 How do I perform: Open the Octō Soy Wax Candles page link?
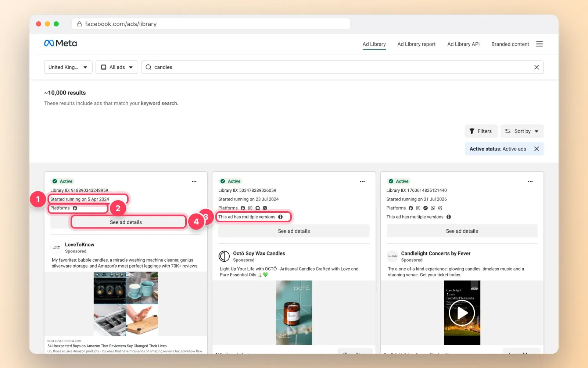tap(259, 254)
